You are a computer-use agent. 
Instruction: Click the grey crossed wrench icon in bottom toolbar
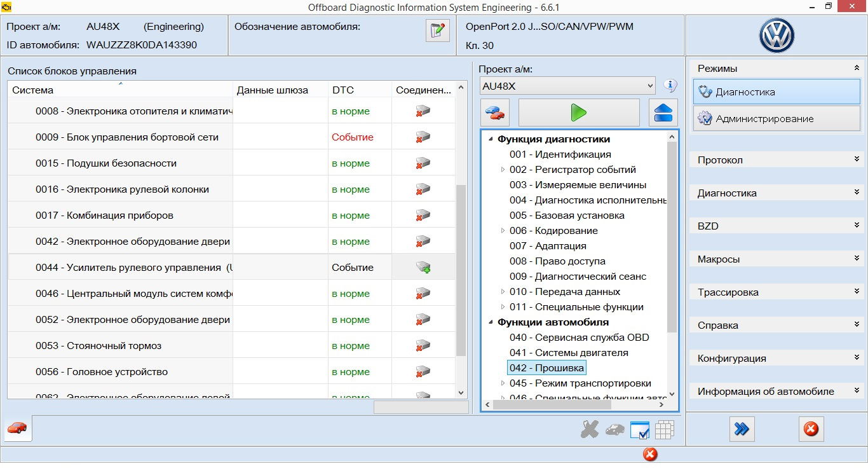point(590,430)
